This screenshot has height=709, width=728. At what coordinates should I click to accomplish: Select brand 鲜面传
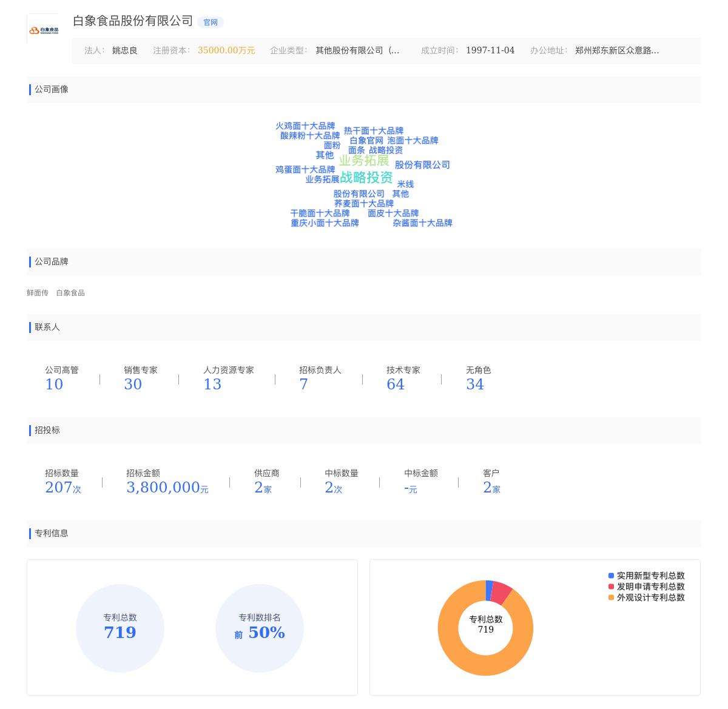[x=38, y=293]
